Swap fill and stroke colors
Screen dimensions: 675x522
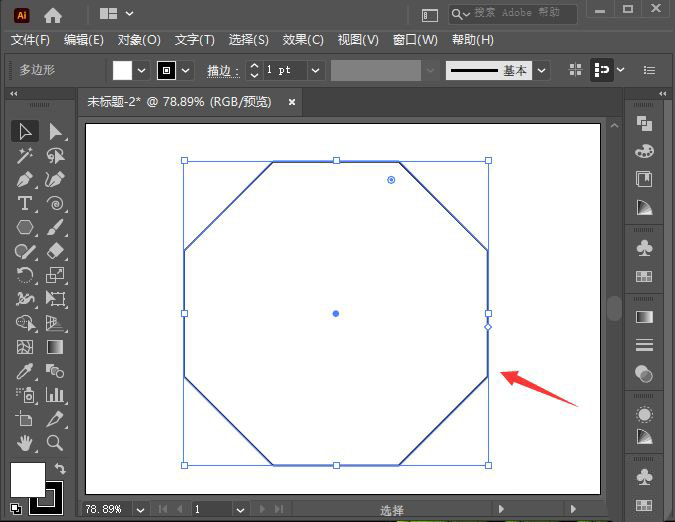click(60, 468)
